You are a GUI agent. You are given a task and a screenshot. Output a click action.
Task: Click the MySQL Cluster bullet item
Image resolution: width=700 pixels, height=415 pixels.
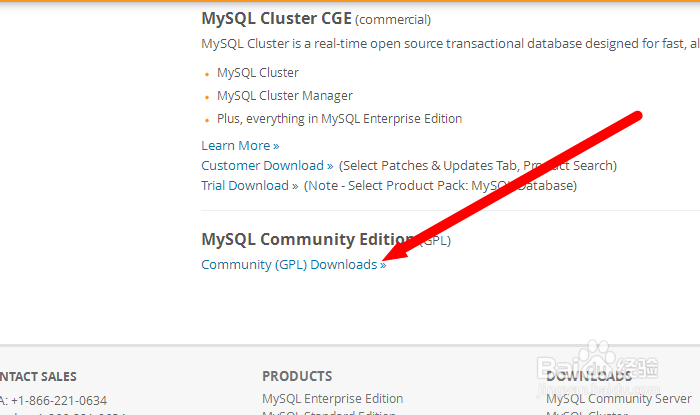click(258, 73)
